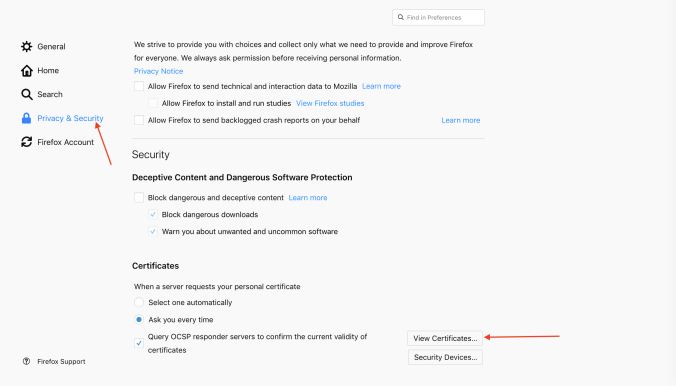The image size is (676, 386).
Task: Toggle Allow Firefox to install and run studies
Action: coord(153,103)
